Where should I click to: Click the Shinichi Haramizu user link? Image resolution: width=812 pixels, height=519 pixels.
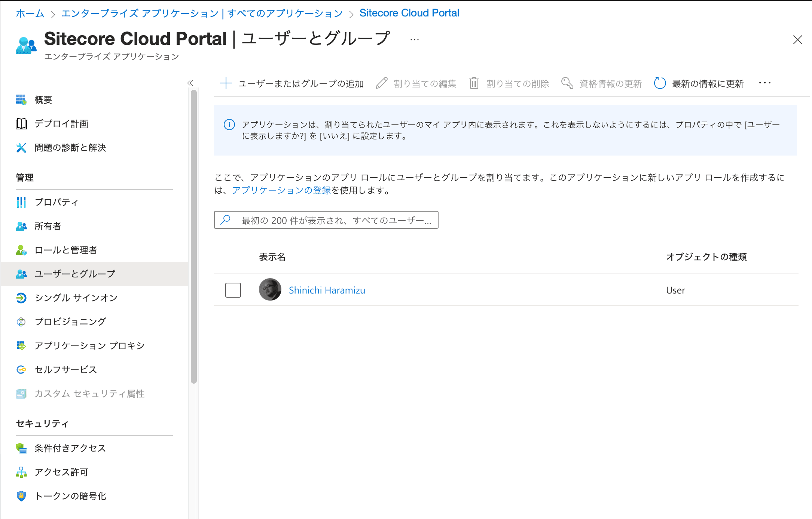click(x=327, y=290)
